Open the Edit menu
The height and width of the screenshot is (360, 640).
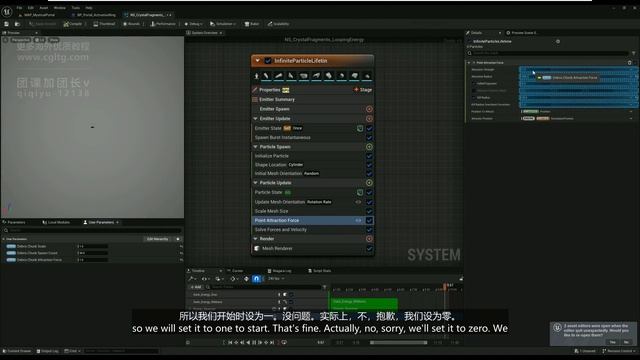point(31,8)
